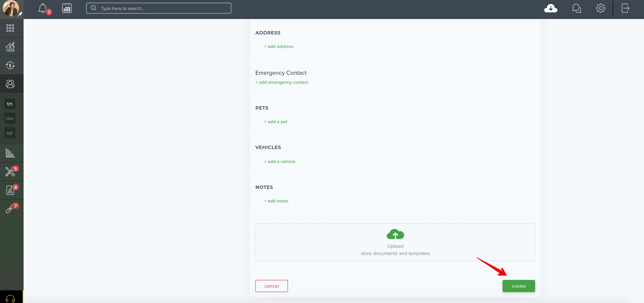Screen dimensions: 644x303
Task: Open the calendar icon in top bar
Action: pyautogui.click(x=67, y=8)
